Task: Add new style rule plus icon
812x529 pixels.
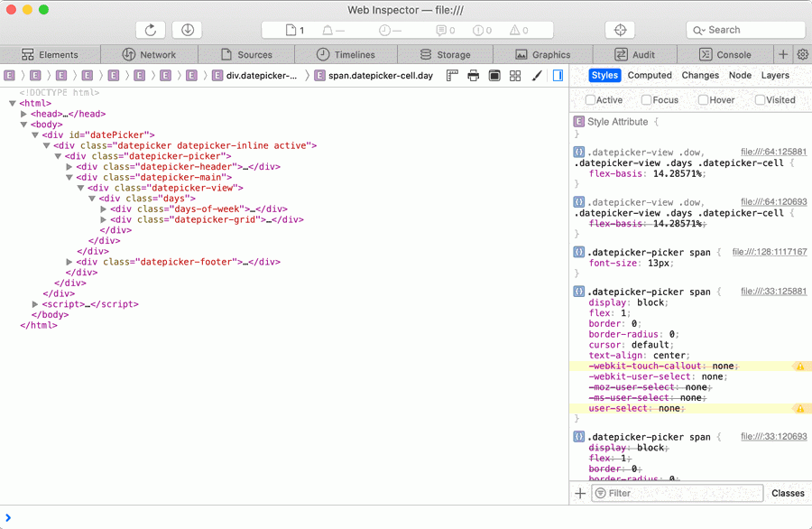Action: 580,493
